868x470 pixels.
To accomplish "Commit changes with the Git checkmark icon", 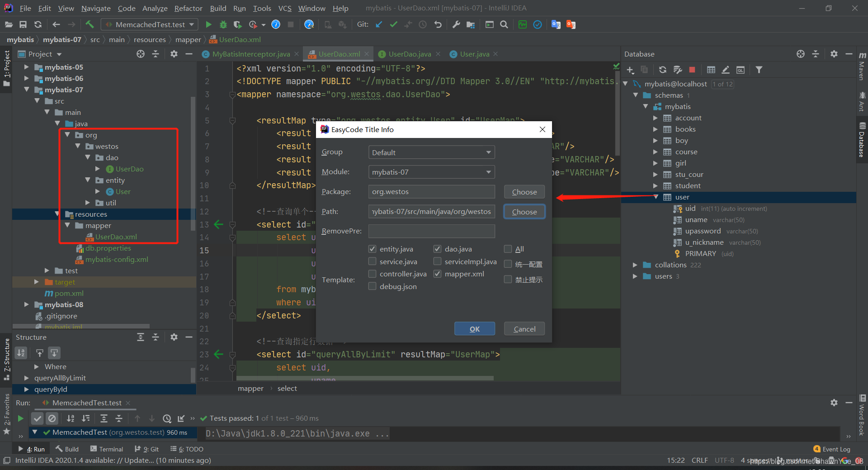I will 393,24.
